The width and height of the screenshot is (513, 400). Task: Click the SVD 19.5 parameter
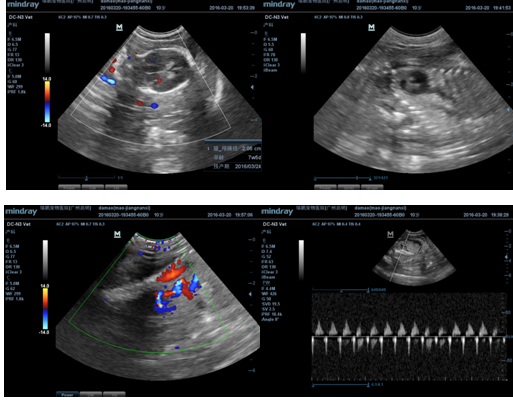pos(271,304)
